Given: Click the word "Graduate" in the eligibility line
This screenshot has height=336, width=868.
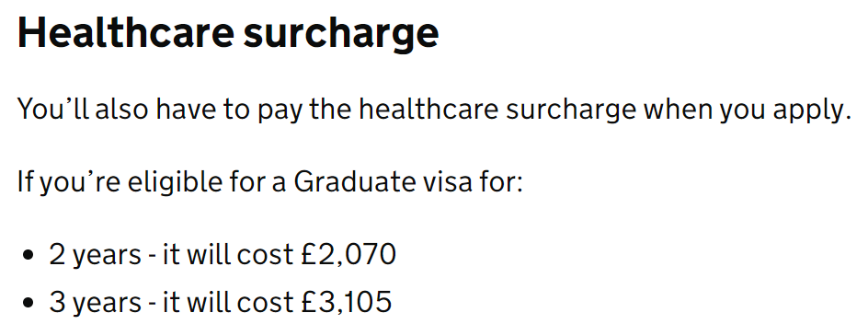Looking at the screenshot, I should tap(354, 181).
